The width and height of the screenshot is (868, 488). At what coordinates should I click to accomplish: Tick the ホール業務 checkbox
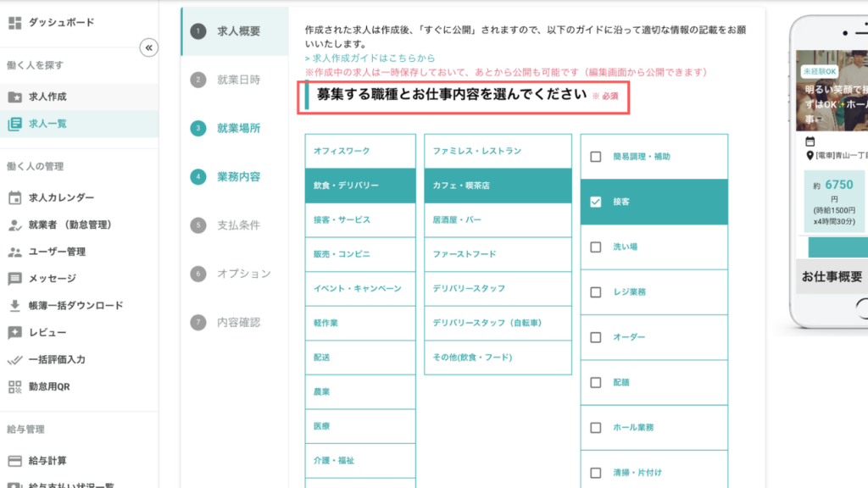pyautogui.click(x=596, y=428)
